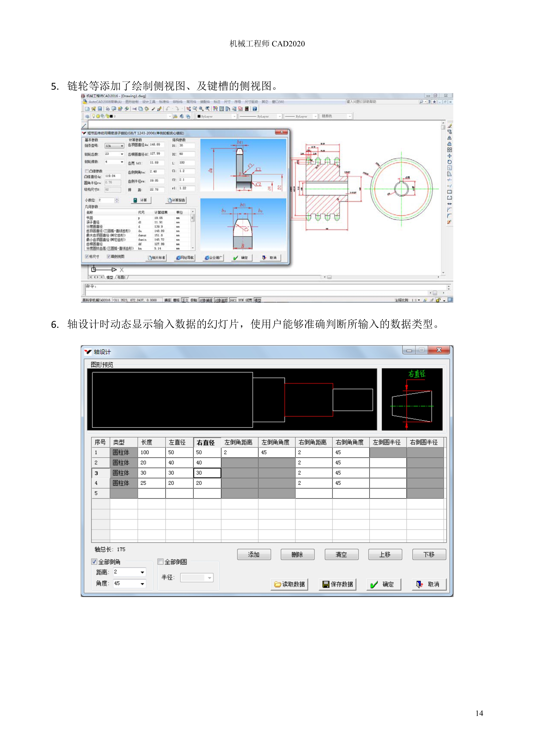Enable the 全部倒圆 checkbox

click(x=161, y=562)
